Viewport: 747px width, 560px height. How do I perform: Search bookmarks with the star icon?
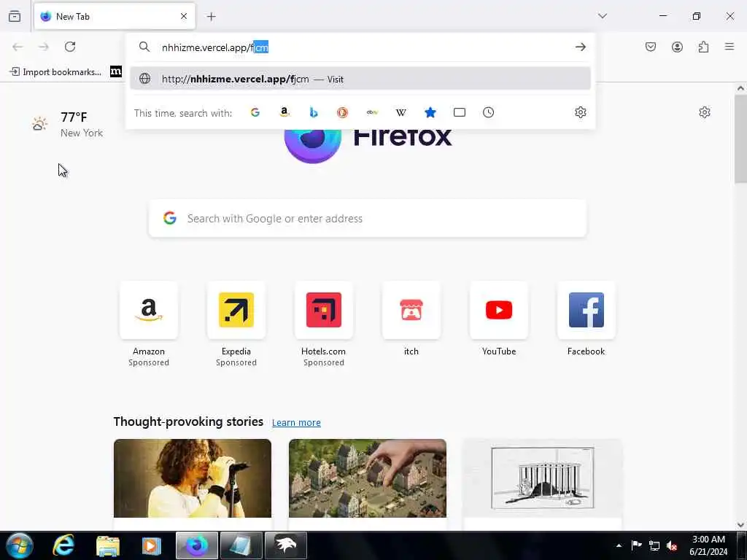430,112
